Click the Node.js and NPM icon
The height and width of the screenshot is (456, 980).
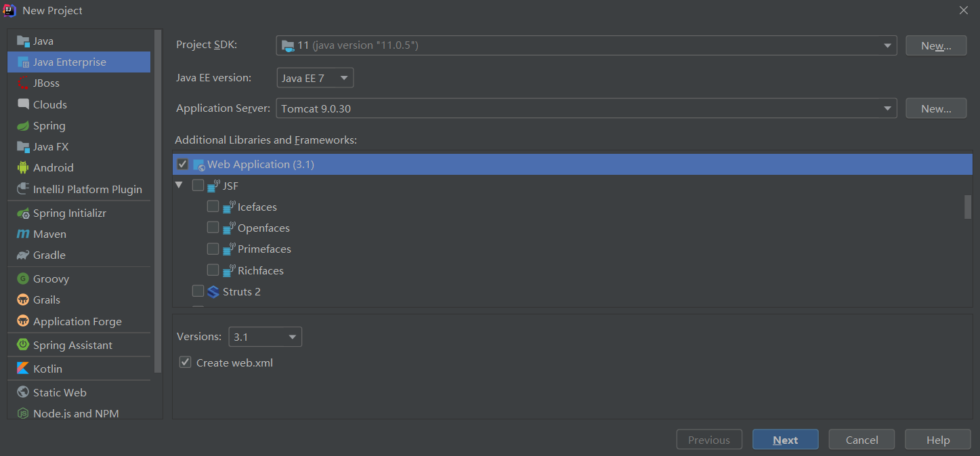point(23,413)
